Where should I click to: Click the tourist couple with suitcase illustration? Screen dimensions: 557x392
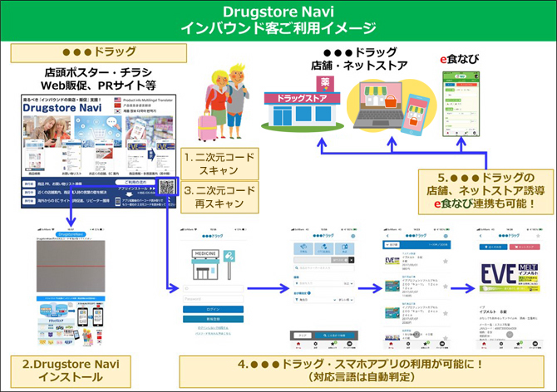click(223, 103)
